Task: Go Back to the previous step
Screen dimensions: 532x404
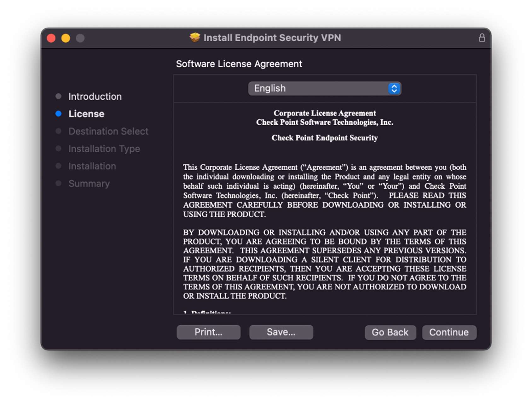Action: [390, 333]
